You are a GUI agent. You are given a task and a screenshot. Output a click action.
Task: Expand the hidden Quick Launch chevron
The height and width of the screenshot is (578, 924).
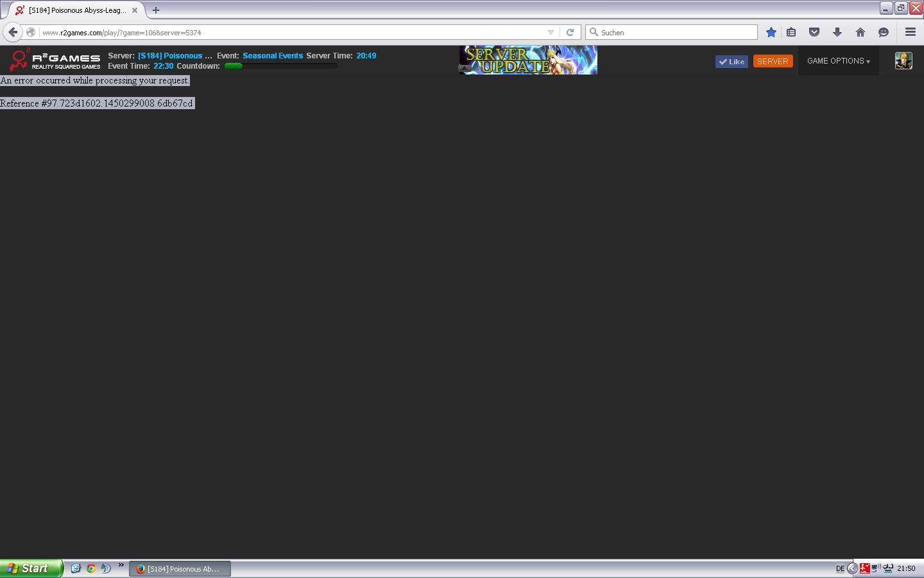point(121,565)
